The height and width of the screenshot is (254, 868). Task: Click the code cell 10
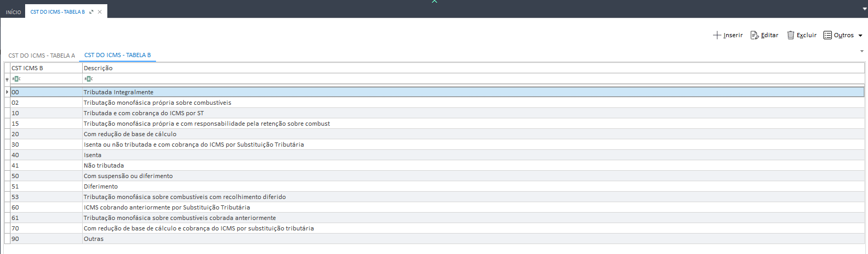[x=46, y=113]
